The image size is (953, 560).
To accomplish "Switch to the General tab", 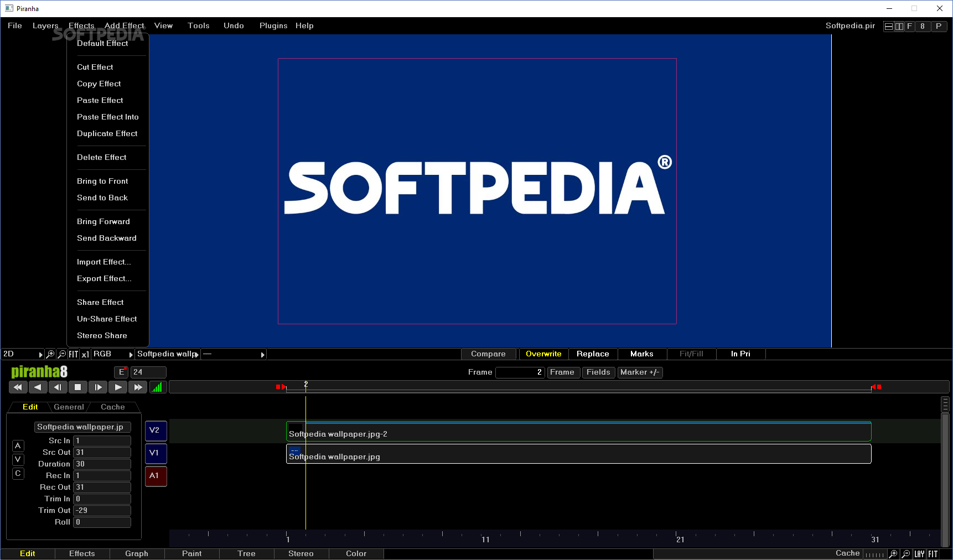I will tap(69, 407).
